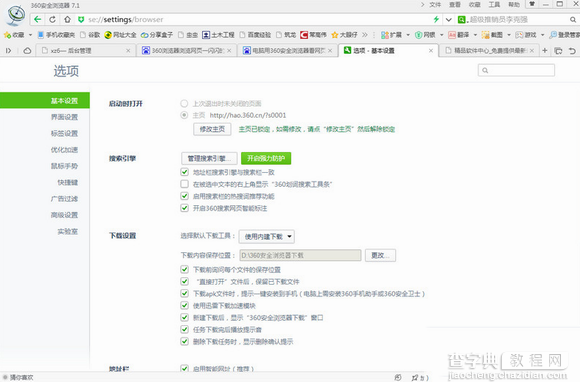Open 高级设置 in the sidebar
The image size is (580, 382).
[64, 215]
